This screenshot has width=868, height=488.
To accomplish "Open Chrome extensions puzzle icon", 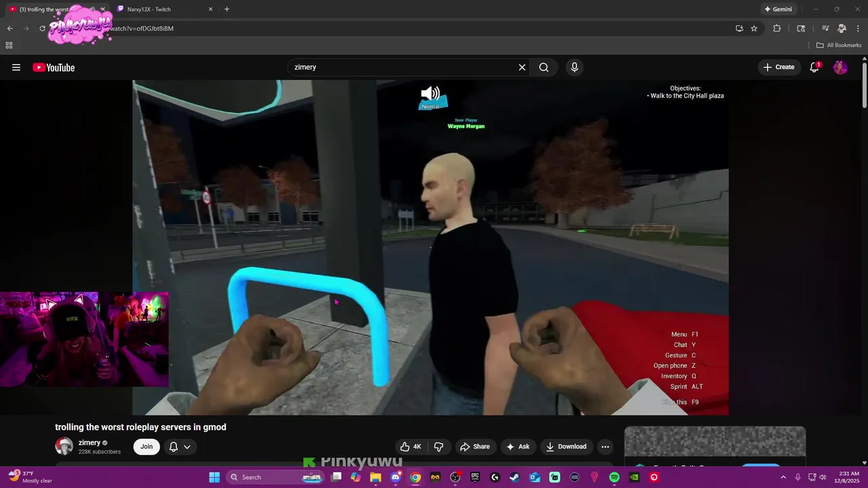I will coord(777,28).
